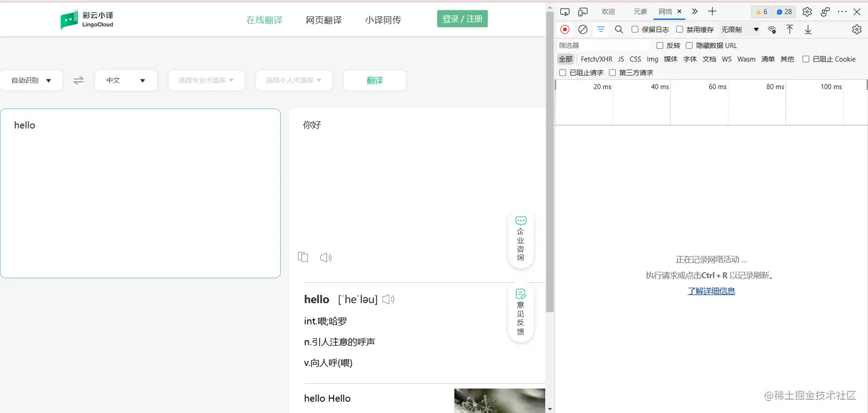The image size is (868, 413).
Task: Open the 选择专业术语库 dropdown
Action: tap(206, 80)
